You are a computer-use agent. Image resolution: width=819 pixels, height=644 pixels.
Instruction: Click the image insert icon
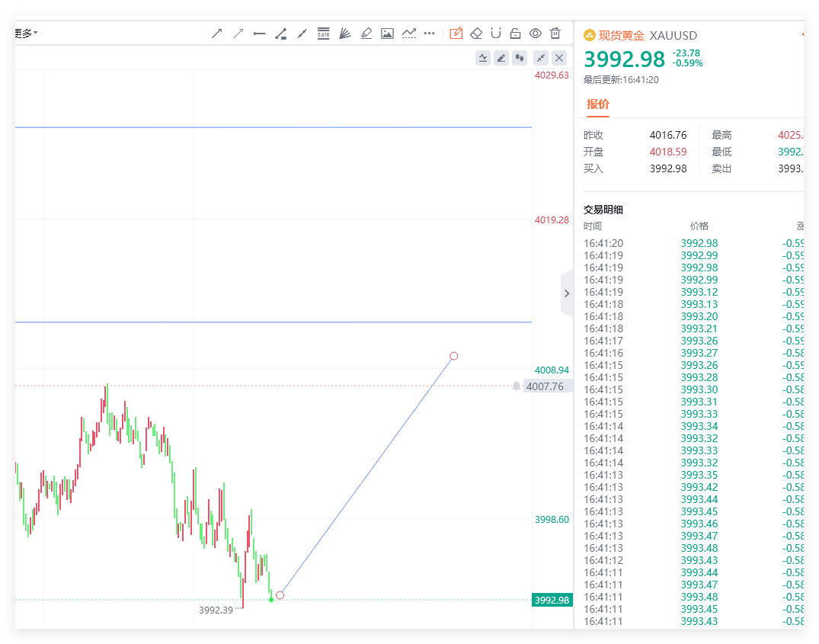tap(388, 34)
